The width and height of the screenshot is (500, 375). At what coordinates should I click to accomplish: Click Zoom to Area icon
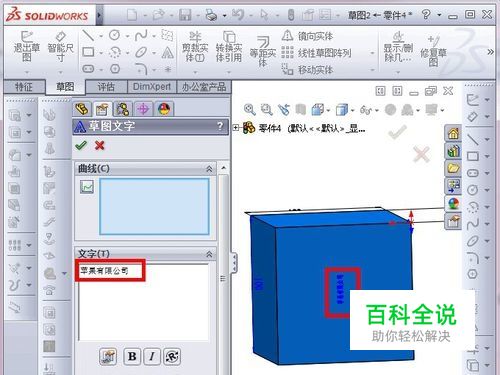click(x=266, y=109)
